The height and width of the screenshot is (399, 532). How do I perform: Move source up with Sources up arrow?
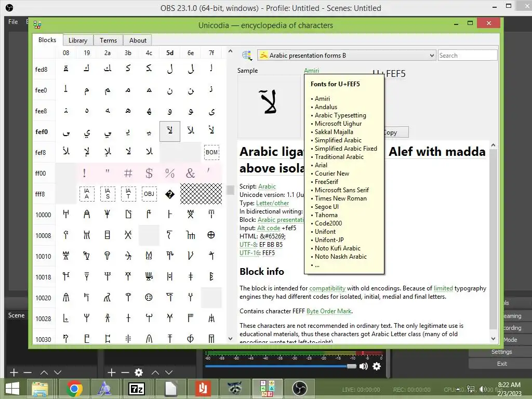(x=155, y=373)
